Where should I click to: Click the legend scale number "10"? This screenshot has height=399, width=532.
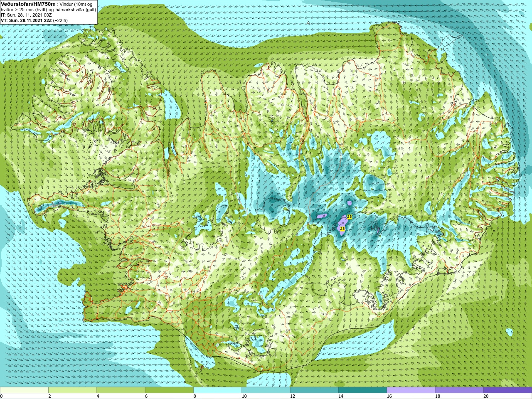pos(244,396)
